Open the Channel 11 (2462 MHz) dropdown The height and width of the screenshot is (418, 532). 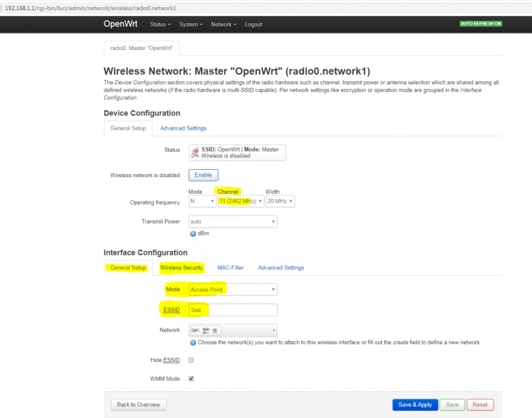pyautogui.click(x=241, y=201)
